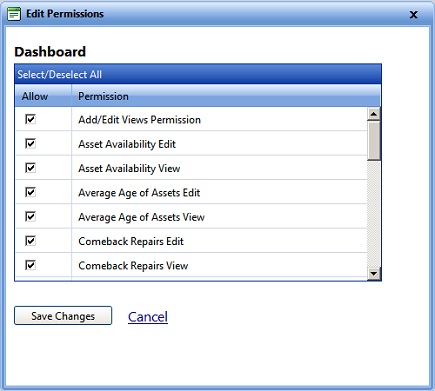435x391 pixels.
Task: Select the Comeback Repairs View row text
Action: coord(133,266)
